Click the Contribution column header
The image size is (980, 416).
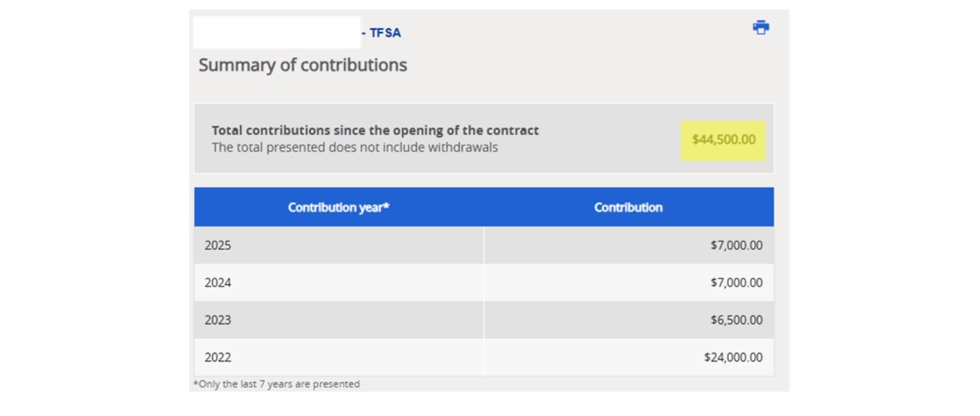(628, 207)
